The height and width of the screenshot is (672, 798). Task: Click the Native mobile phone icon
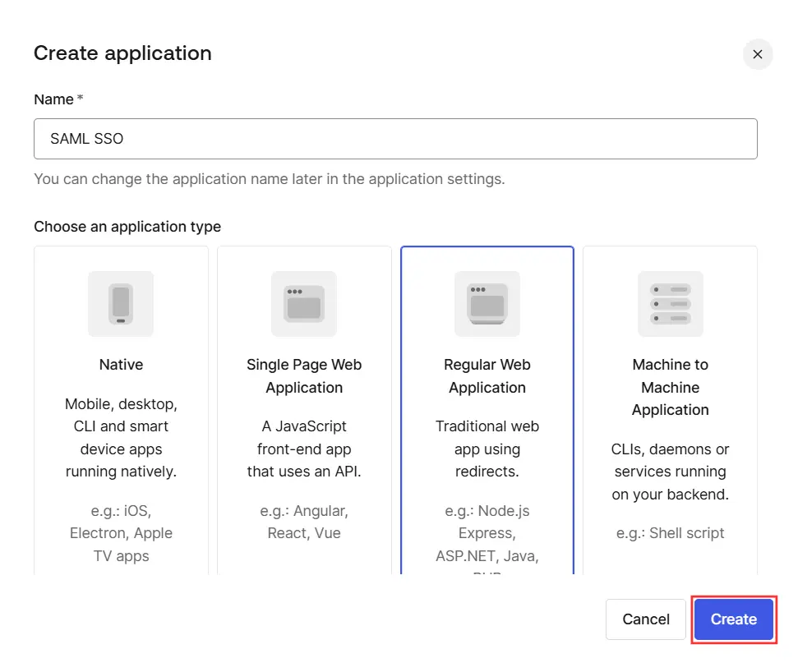[x=121, y=304]
